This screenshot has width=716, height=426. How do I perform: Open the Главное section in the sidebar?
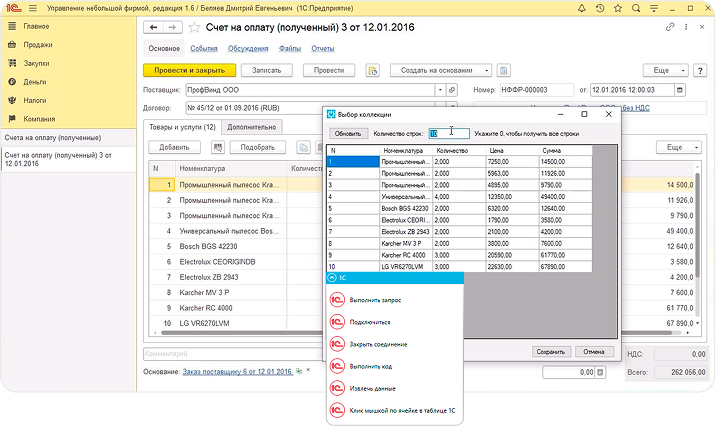click(36, 26)
